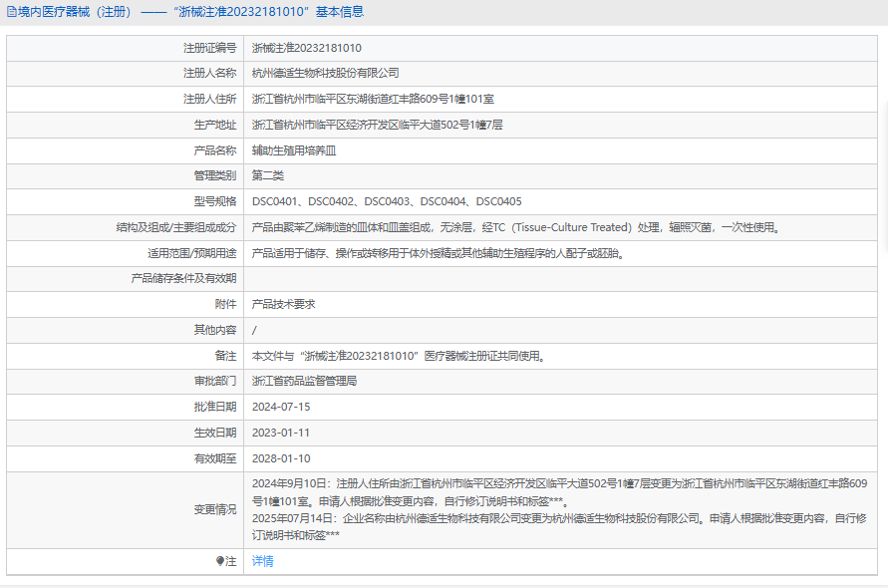
Task: Click the 适用范围/预期用途 label
Action: (192, 253)
